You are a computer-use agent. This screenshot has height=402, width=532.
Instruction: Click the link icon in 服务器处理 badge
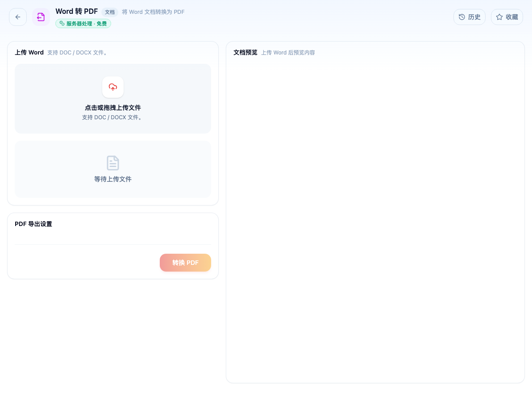click(x=62, y=23)
